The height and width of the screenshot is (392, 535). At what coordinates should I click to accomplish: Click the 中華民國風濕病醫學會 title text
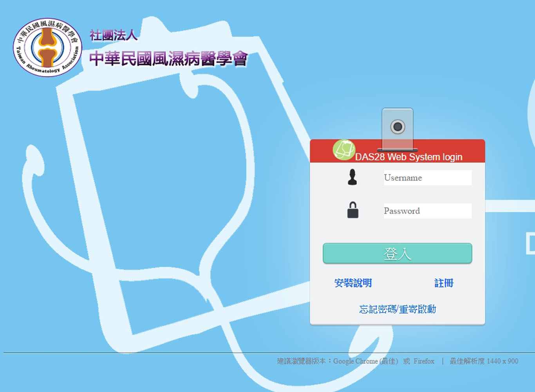[168, 59]
